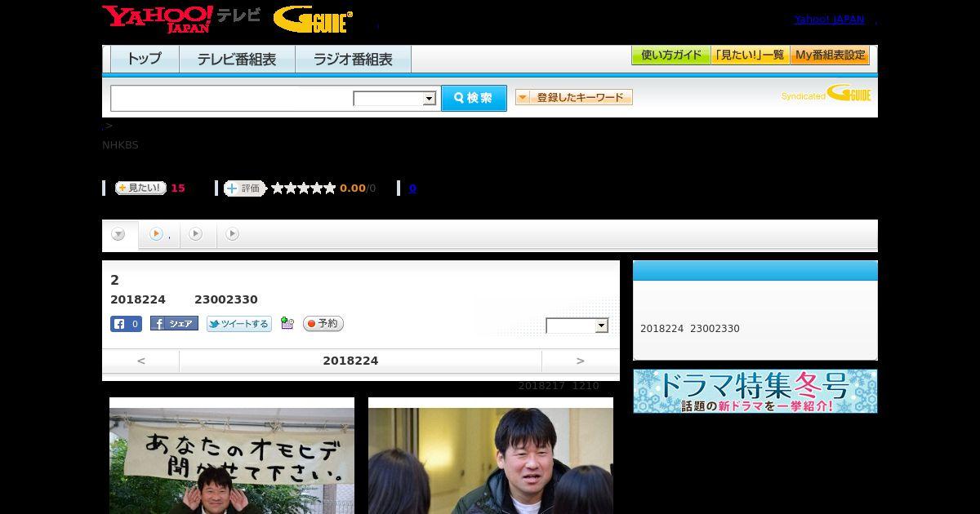This screenshot has height=514, width=980.
Task: Click the add-to-calendar icon
Action: (x=287, y=323)
